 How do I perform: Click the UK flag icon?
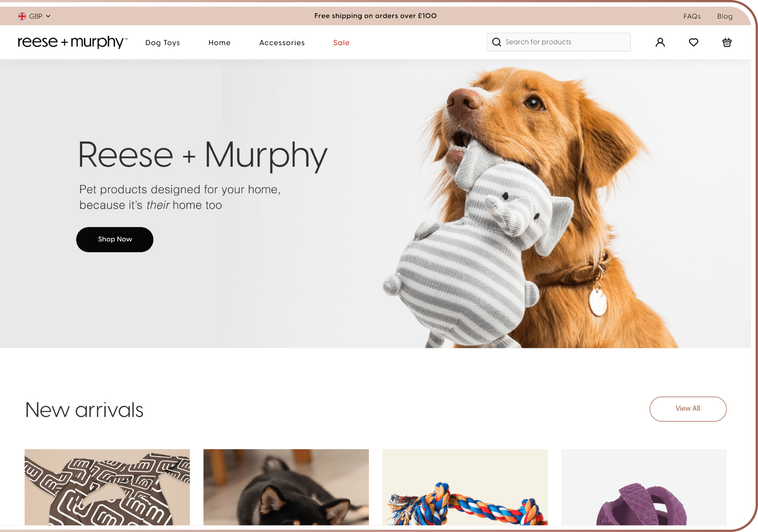pyautogui.click(x=22, y=16)
